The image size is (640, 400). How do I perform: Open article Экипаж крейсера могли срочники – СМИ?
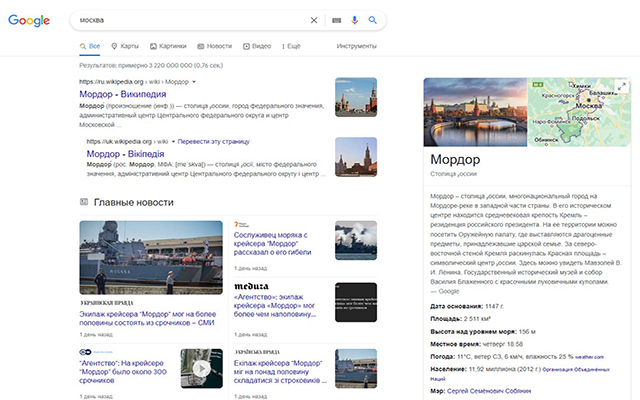(x=148, y=318)
